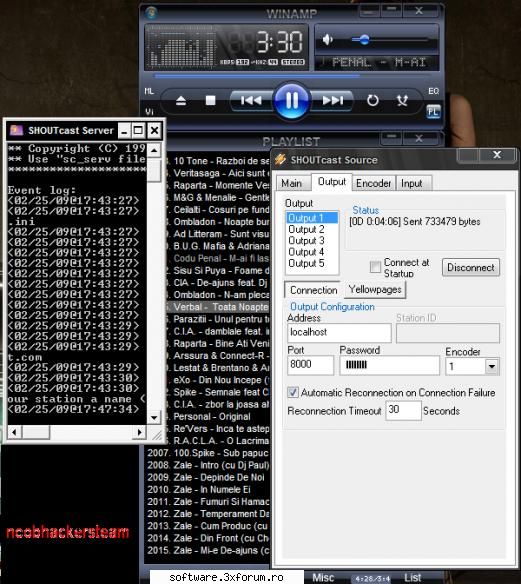Skip to previous track in Winamp
521x584 pixels.
click(251, 100)
